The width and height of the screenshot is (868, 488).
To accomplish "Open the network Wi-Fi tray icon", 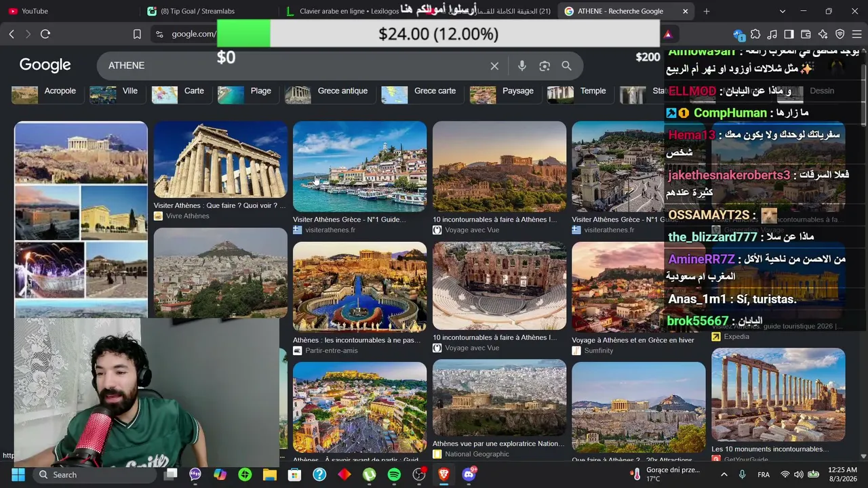I will 785,474.
